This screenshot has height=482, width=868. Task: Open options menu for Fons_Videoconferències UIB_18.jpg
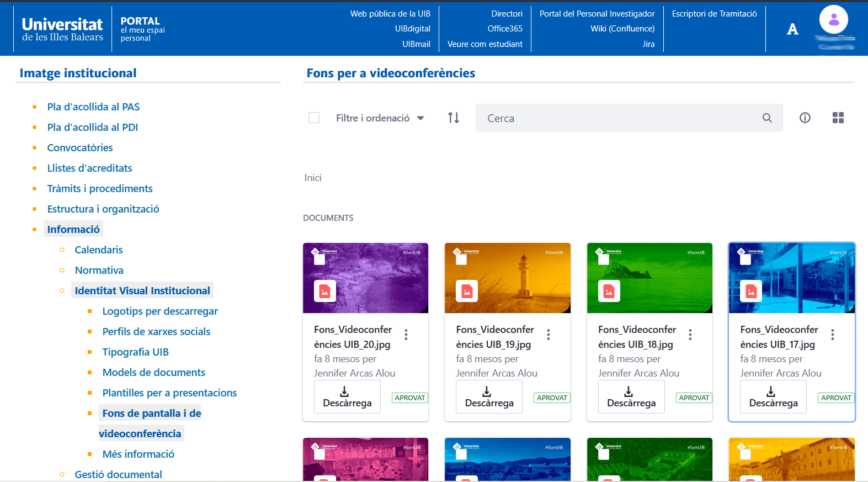[690, 335]
